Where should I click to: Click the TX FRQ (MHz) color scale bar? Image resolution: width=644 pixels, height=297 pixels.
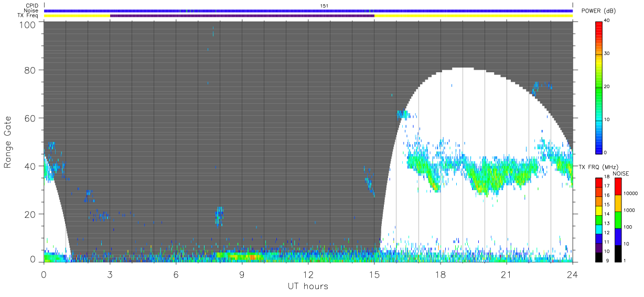point(599,219)
